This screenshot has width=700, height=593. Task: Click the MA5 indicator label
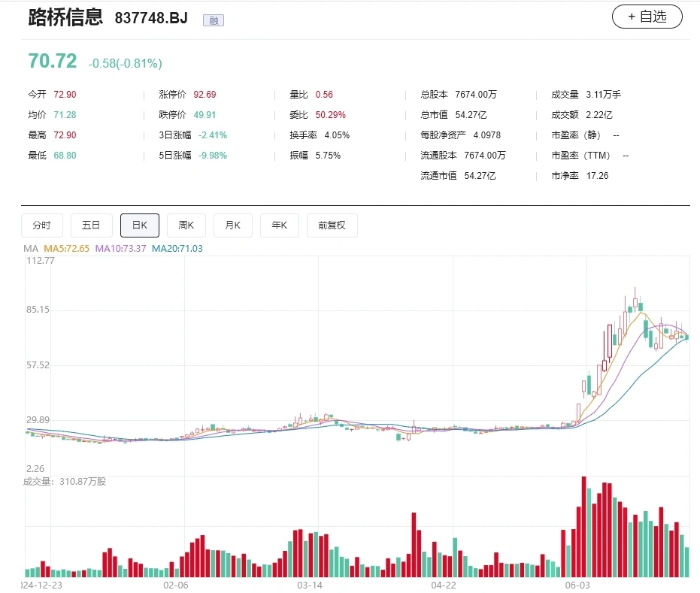pos(66,249)
